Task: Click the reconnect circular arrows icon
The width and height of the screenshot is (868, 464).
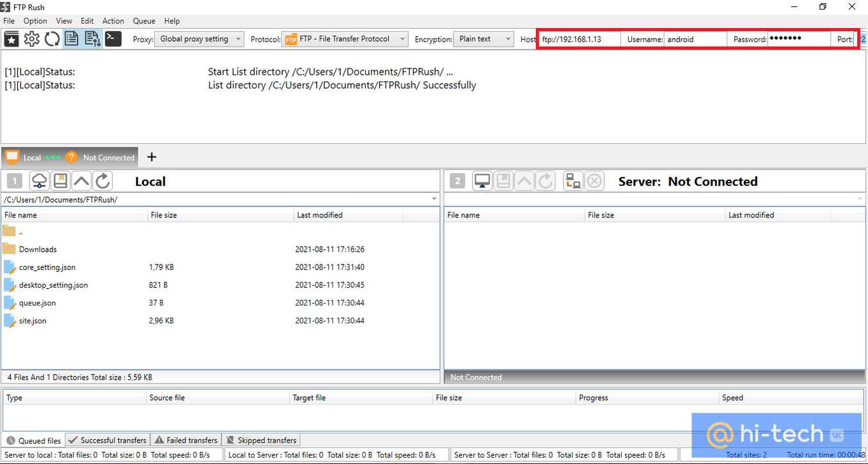Action: click(52, 39)
